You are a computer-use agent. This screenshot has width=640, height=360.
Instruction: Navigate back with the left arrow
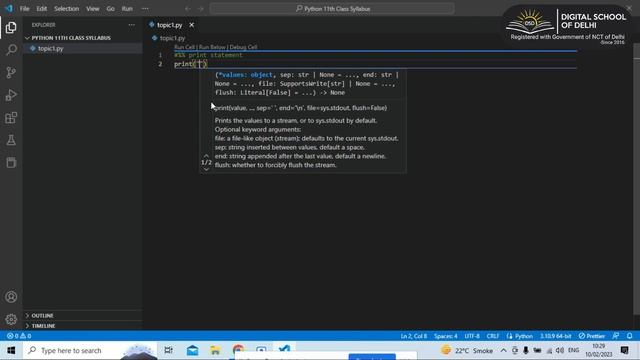(188, 9)
